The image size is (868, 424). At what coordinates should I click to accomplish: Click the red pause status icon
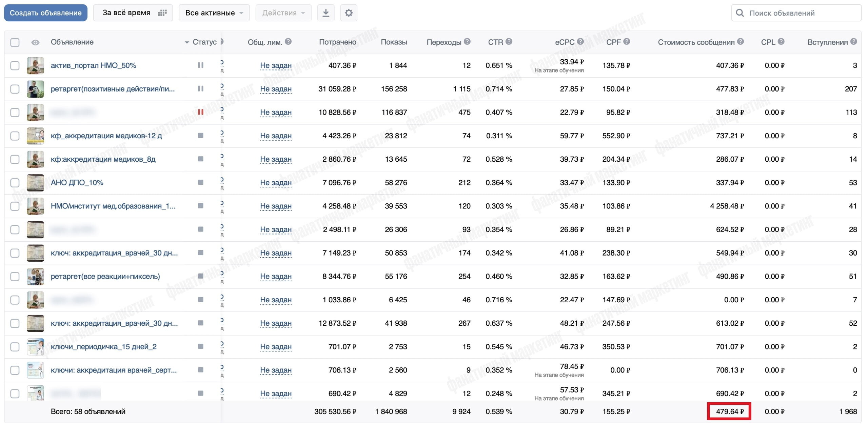(201, 112)
